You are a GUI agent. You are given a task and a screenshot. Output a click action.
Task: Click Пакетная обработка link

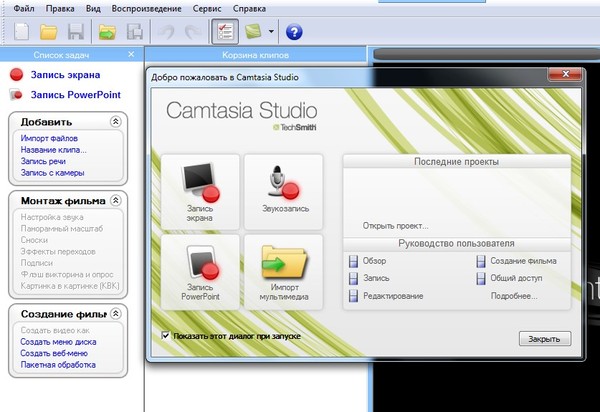click(58, 365)
